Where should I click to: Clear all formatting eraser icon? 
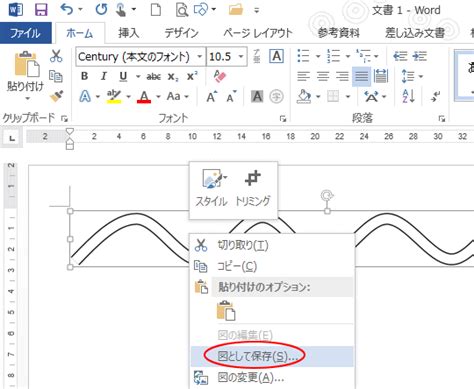[x=220, y=76]
